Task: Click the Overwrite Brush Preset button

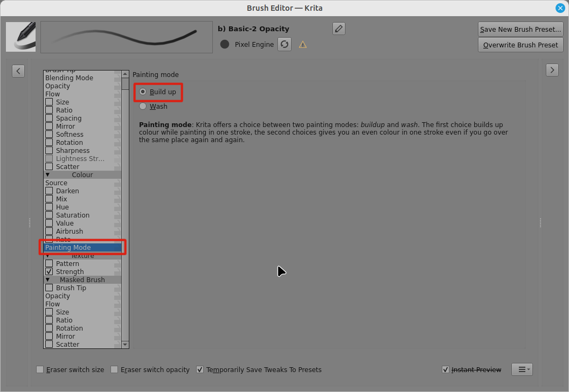Action: click(x=520, y=45)
